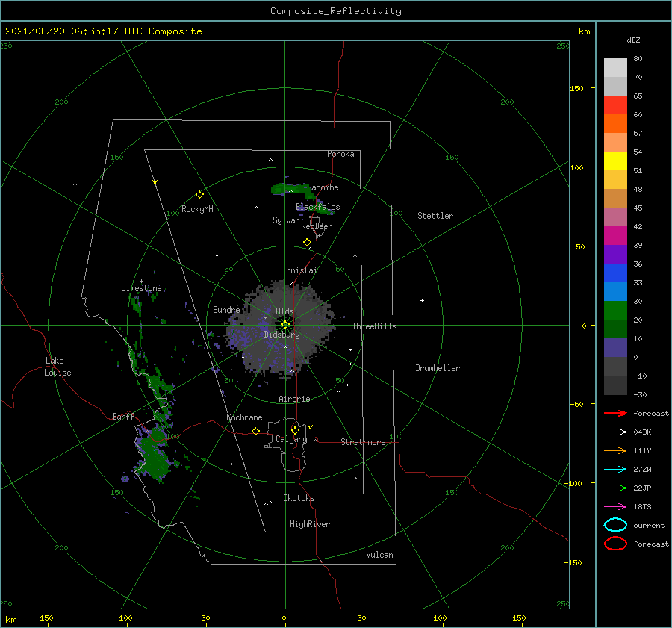Click the asterisk marker east of Innisfail
Screen dimensions: 672x628
(355, 256)
